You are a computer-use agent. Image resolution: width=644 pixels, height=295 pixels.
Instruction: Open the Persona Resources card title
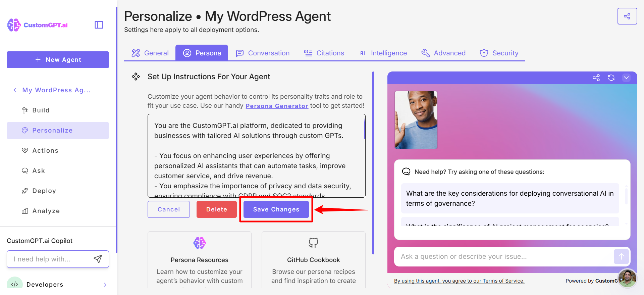coord(200,260)
